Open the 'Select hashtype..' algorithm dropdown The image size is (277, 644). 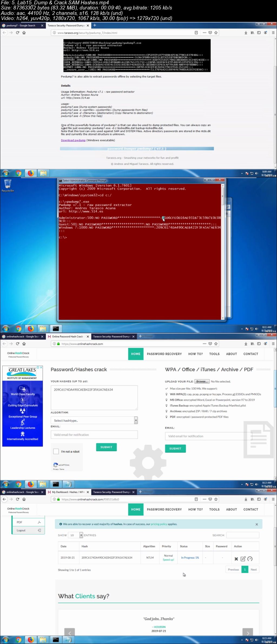coord(94,420)
